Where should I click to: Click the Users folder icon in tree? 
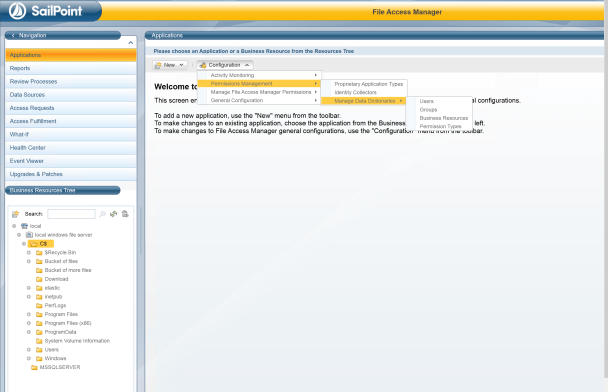39,350
